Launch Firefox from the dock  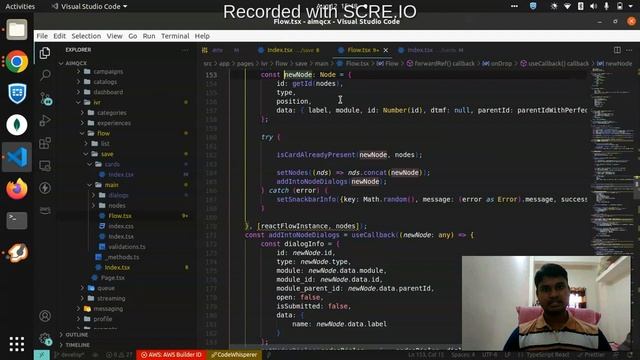tap(17, 189)
